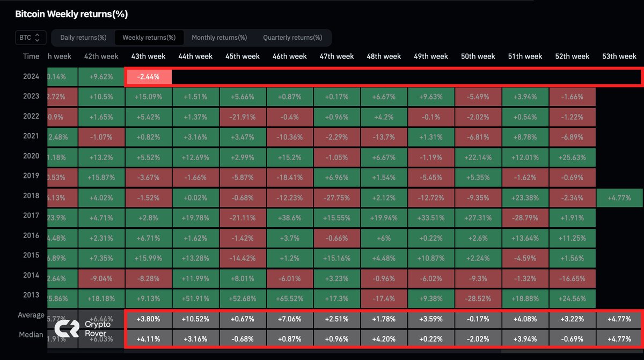Click the 45th week column header
The width and height of the screenshot is (644, 360).
[x=243, y=56]
